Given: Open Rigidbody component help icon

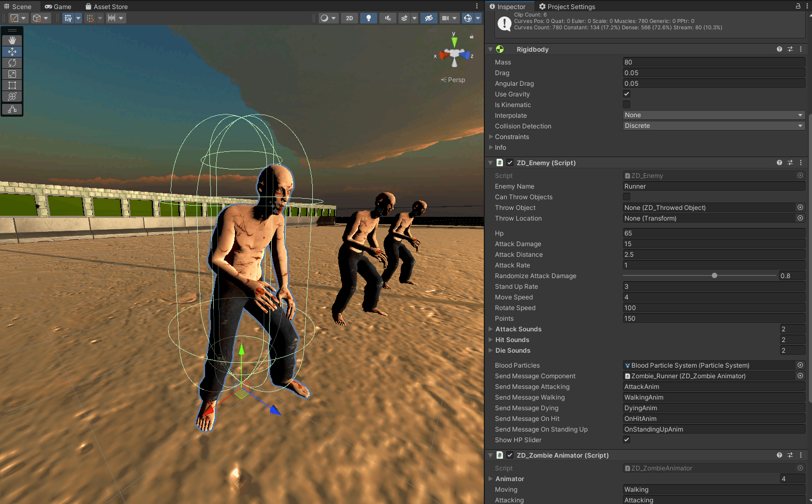Looking at the screenshot, I should click(x=779, y=49).
